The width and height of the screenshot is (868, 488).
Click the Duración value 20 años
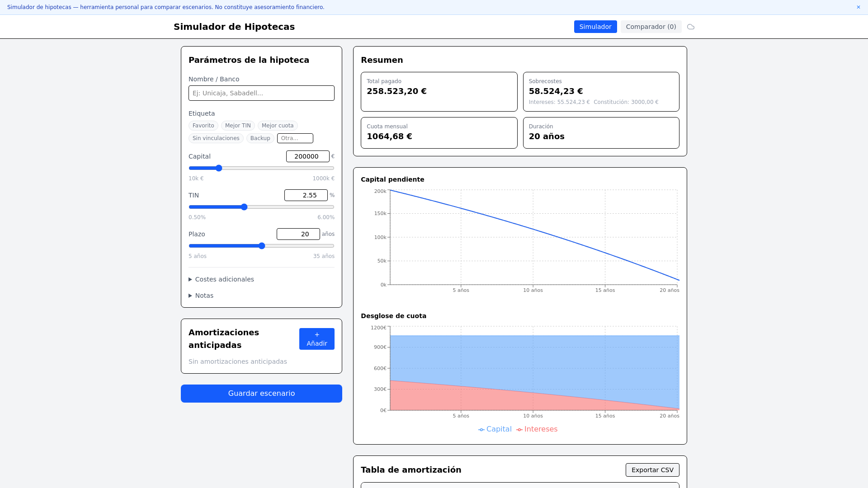[x=547, y=136]
